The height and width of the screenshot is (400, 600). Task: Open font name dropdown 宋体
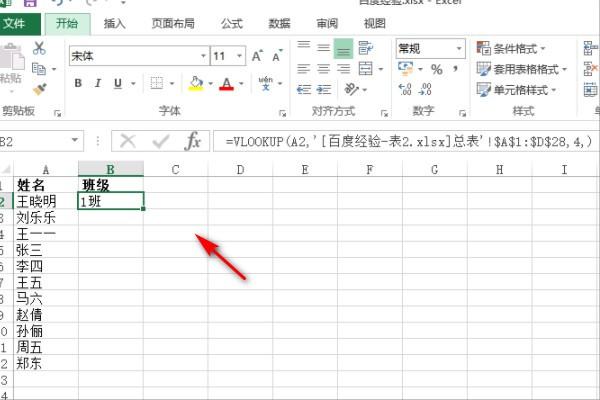204,56
